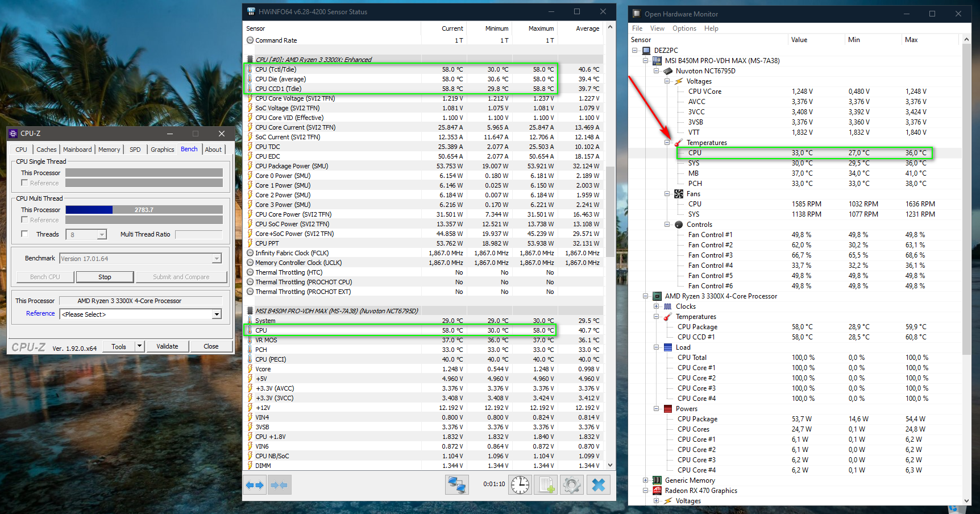Open the Graphics tab in CPU-Z
This screenshot has height=514, width=980.
coord(163,150)
